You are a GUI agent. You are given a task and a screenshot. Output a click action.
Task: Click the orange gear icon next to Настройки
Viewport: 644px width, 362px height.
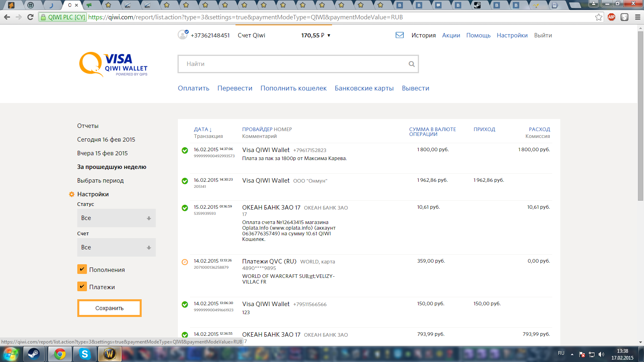pyautogui.click(x=72, y=194)
